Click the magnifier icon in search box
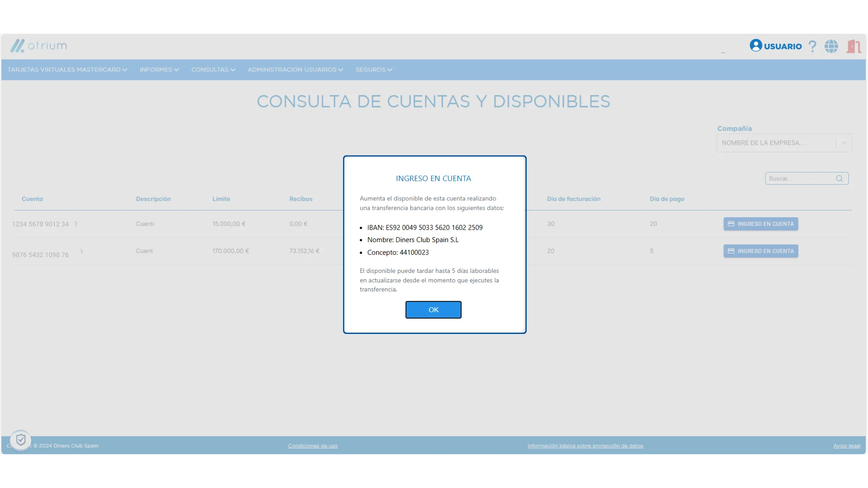Viewport: 868px width, 488px height. [839, 178]
